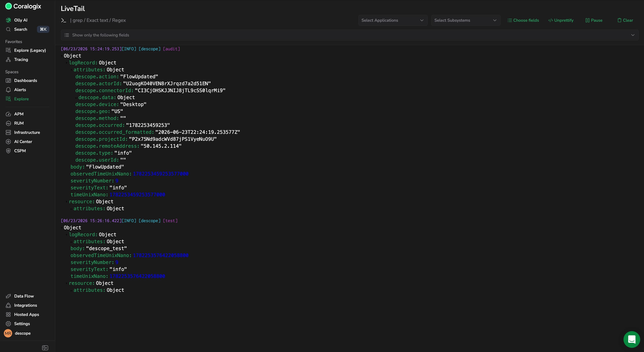Click the descope account name
The height and width of the screenshot is (352, 644).
click(23, 333)
